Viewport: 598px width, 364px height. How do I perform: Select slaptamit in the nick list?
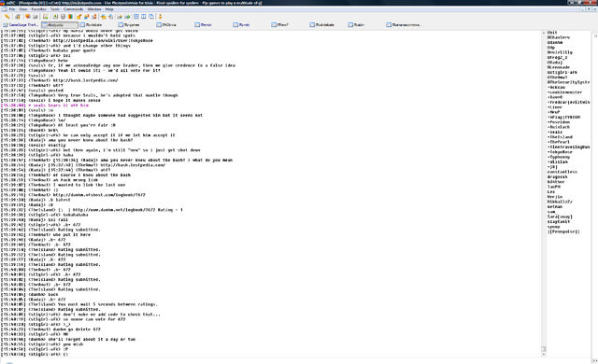coord(559,221)
